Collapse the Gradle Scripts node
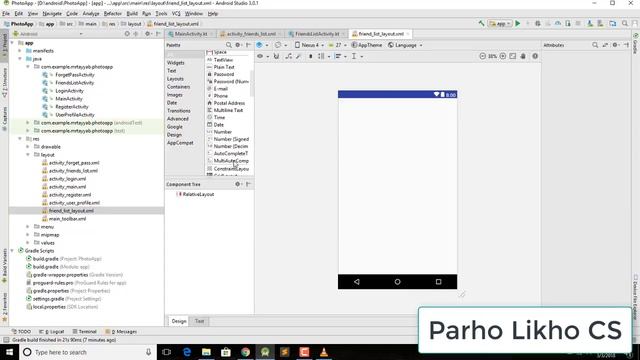This screenshot has width=640, height=360. (12, 251)
